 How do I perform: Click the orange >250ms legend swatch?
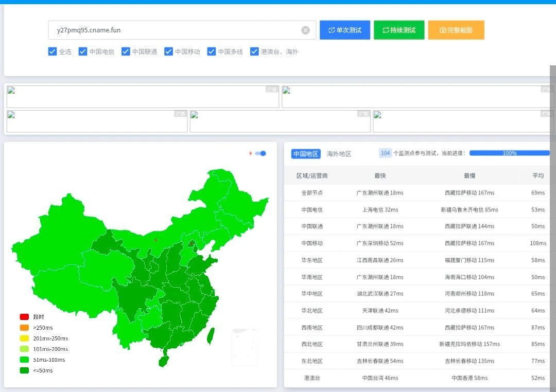(24, 328)
